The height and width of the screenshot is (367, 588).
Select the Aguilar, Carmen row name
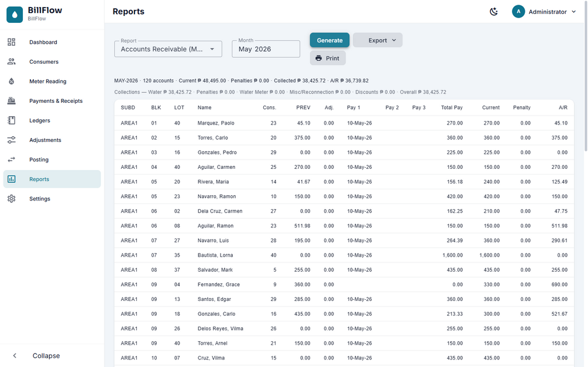click(216, 167)
